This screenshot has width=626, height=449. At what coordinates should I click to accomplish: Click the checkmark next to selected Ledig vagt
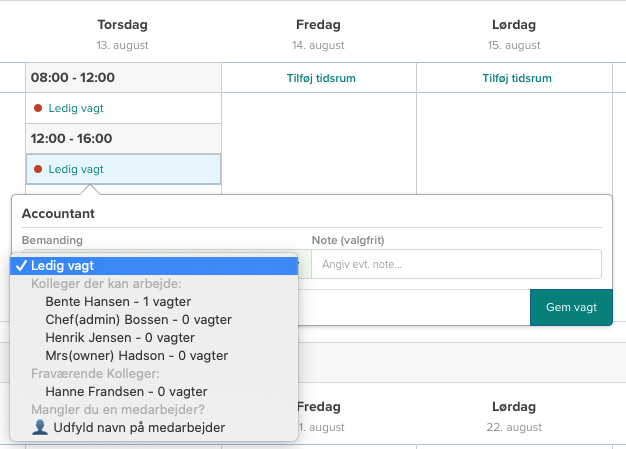pos(20,265)
